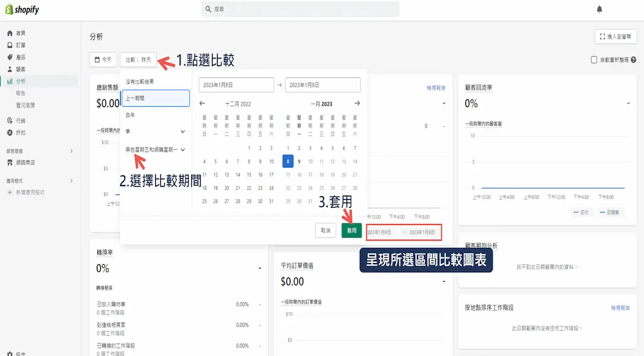644x356 pixels.
Task: Click the 回頭客 legend entry
Action: [609, 213]
